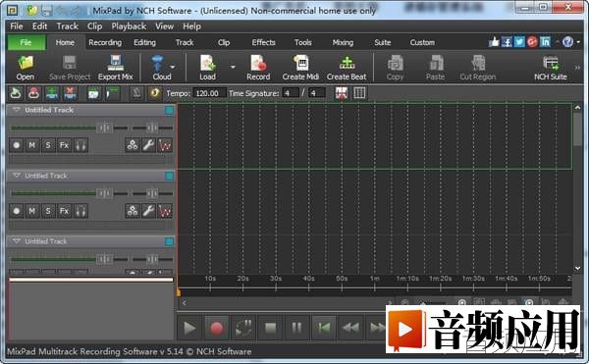The image size is (589, 364).
Task: Click the track list scroll-up arrow
Action: click(577, 108)
